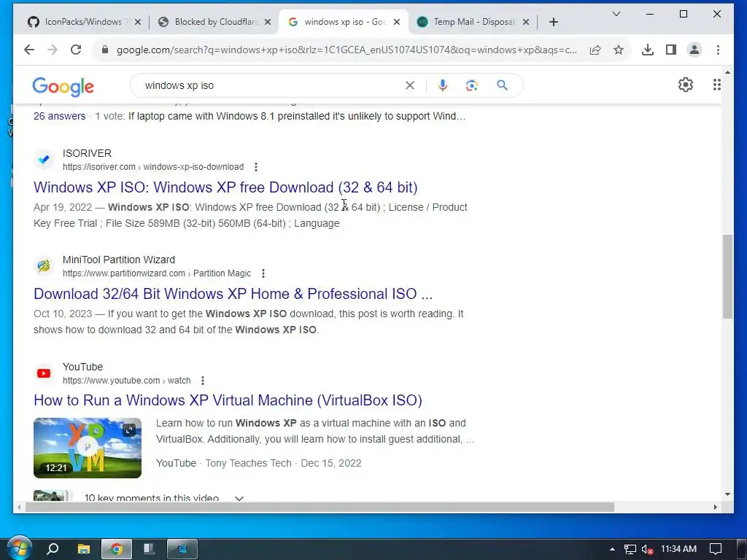Toggle Chrome side panel
The width and height of the screenshot is (747, 560).
click(671, 50)
